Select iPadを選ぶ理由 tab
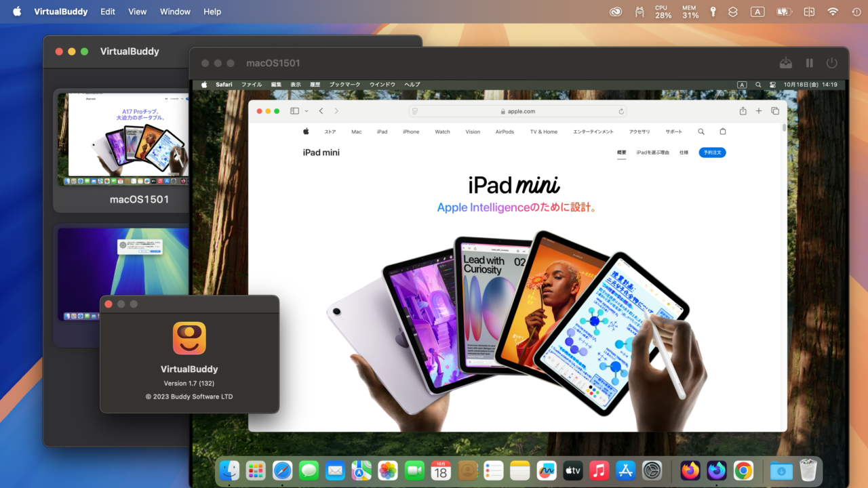Image resolution: width=868 pixels, height=488 pixels. click(x=652, y=152)
